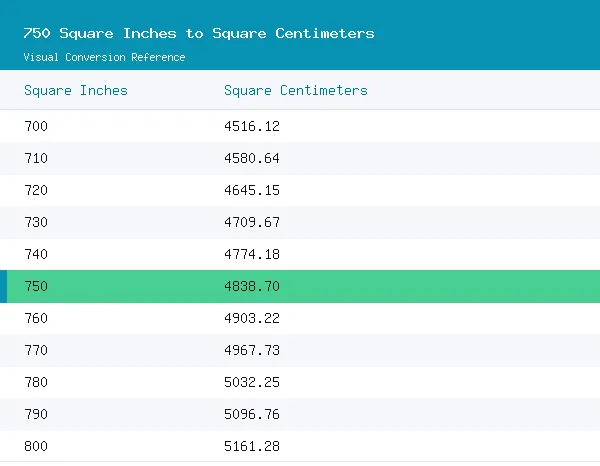Click the highlighted 4838.70 value
600x466 pixels.
coord(252,286)
